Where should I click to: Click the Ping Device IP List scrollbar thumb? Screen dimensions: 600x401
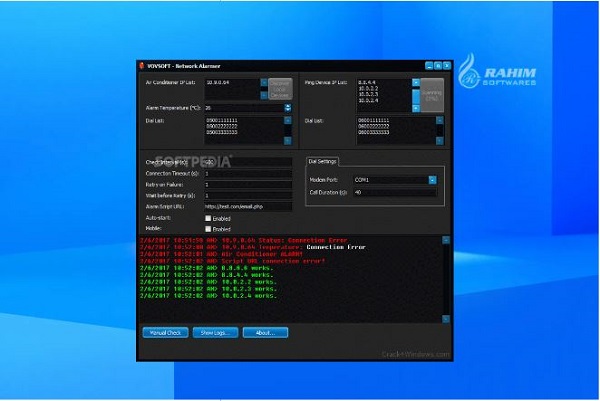click(x=416, y=96)
